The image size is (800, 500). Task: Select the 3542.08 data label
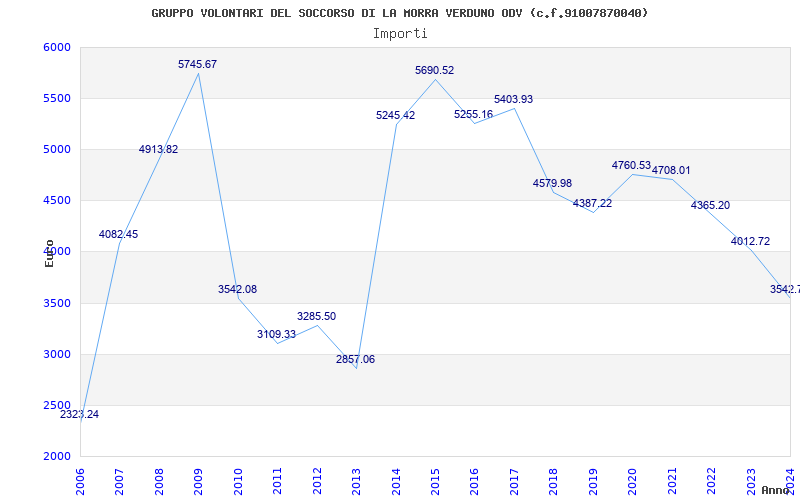[238, 289]
